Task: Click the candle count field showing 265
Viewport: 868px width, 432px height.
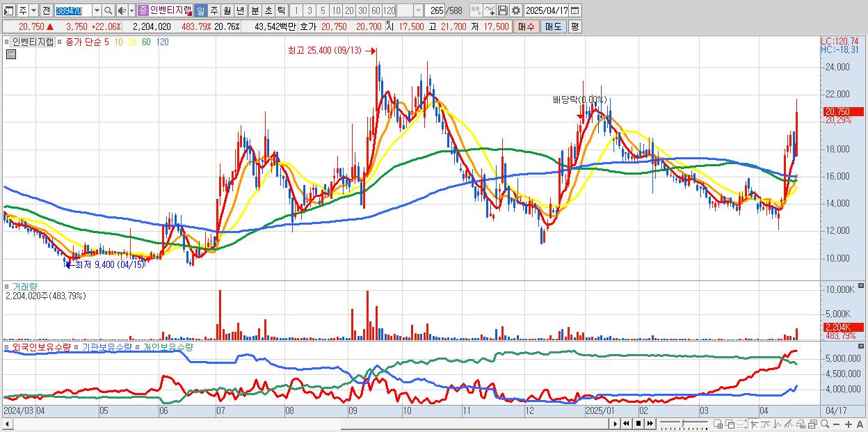Action: pos(435,10)
